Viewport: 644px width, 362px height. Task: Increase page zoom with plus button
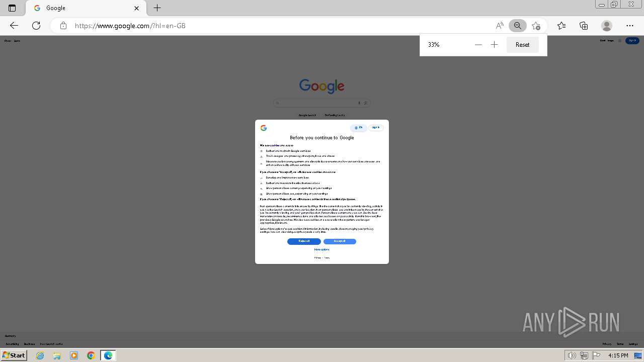pyautogui.click(x=495, y=45)
